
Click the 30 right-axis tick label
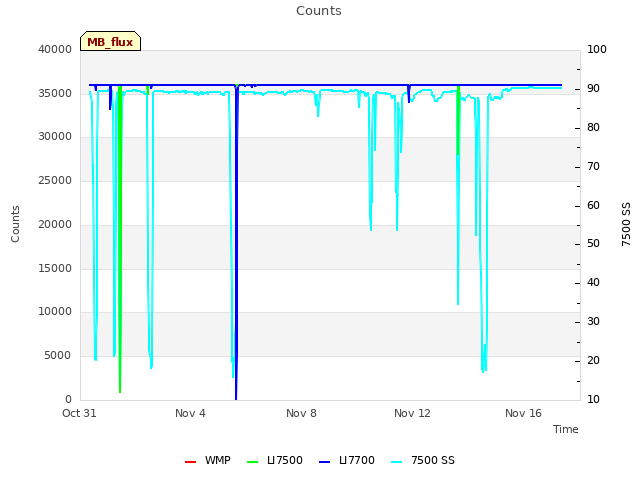coord(593,322)
